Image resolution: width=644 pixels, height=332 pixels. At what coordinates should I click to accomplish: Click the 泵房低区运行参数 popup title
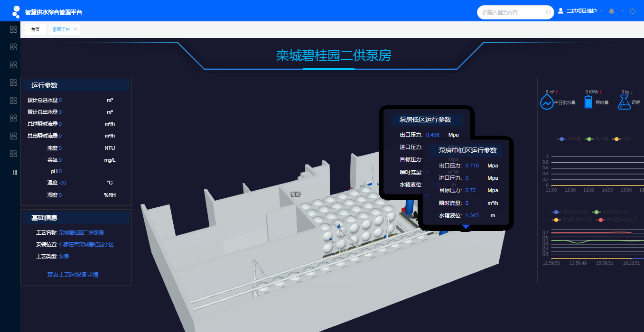425,120
